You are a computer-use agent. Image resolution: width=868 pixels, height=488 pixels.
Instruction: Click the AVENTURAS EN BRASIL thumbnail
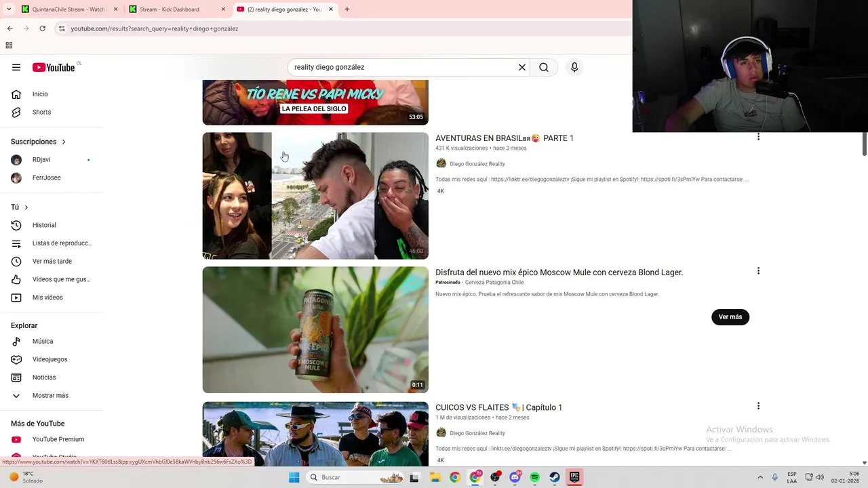[x=315, y=196]
